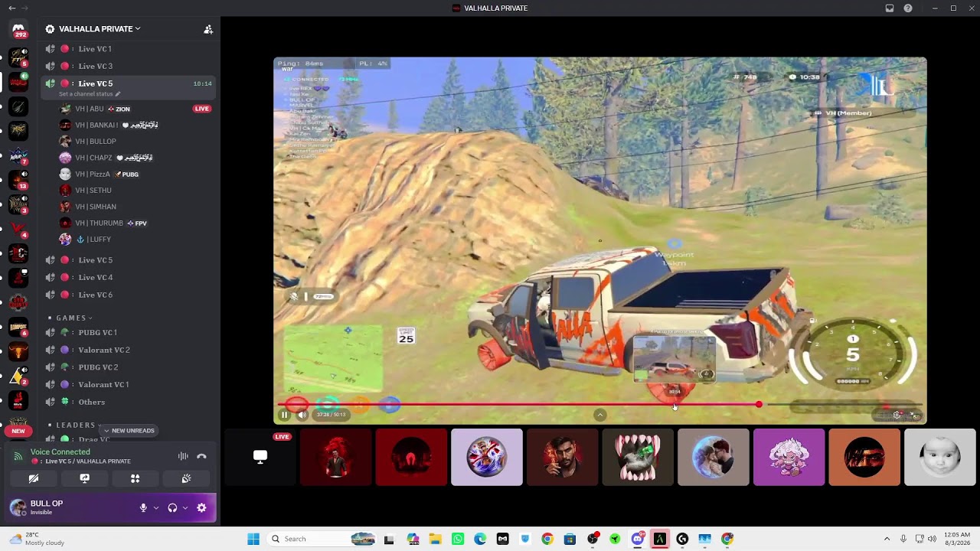Open noise suppression waveform icon
The image size is (980, 551).
pyautogui.click(x=183, y=456)
